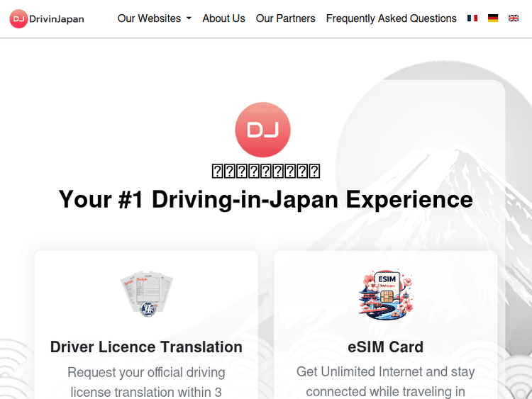
Task: Click 'Request your official driving' description text
Action: tap(146, 372)
